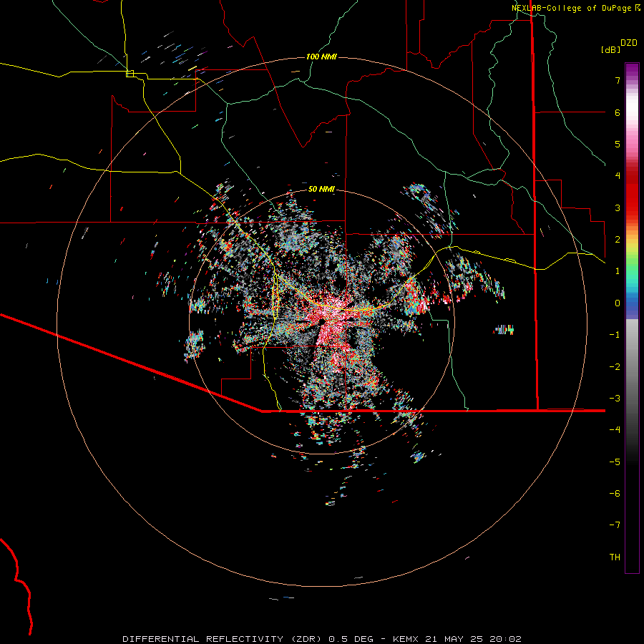Click the vertical ZDR color scale bar

(x=632, y=318)
